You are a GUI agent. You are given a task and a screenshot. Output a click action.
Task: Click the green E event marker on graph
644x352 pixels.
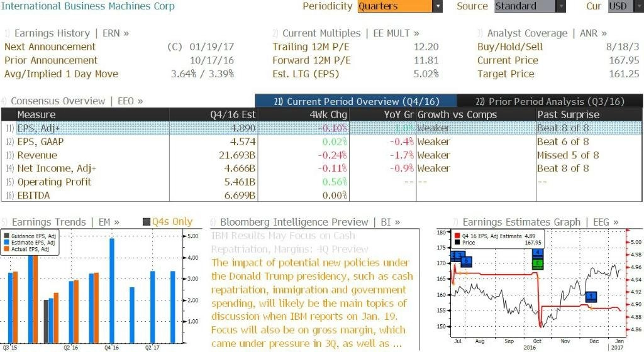click(x=538, y=264)
